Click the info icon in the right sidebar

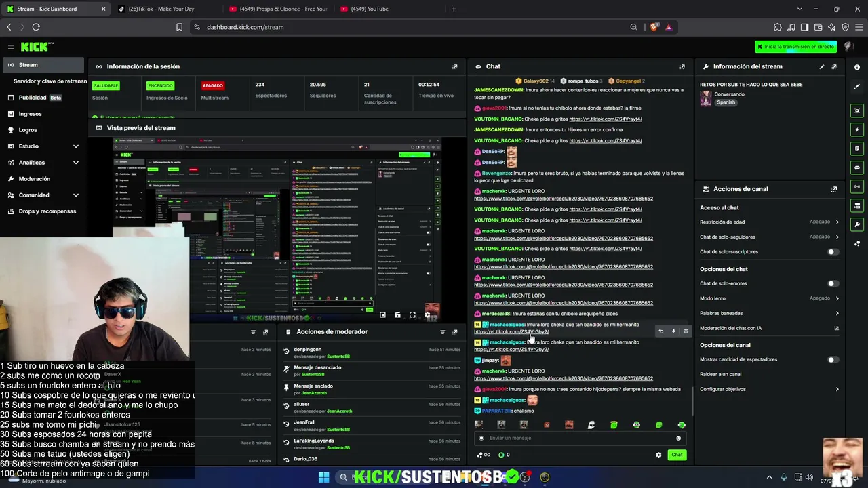coord(857,67)
